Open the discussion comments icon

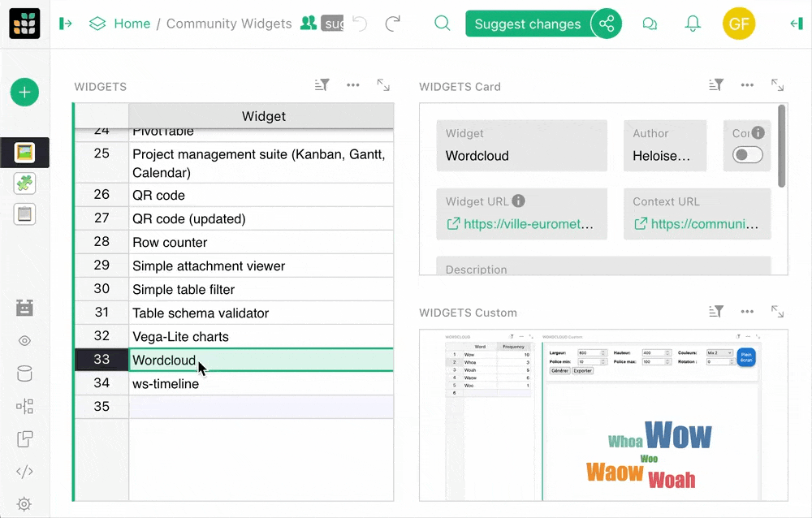pos(650,24)
